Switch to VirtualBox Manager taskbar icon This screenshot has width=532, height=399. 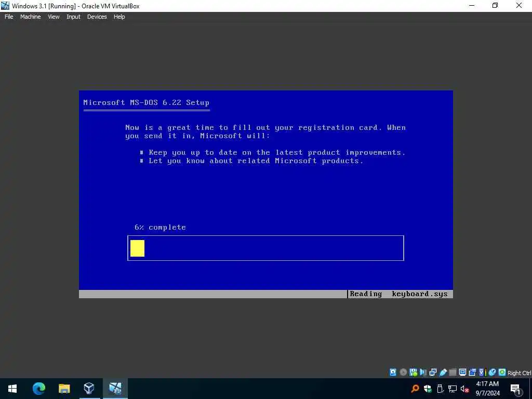pyautogui.click(x=89, y=389)
